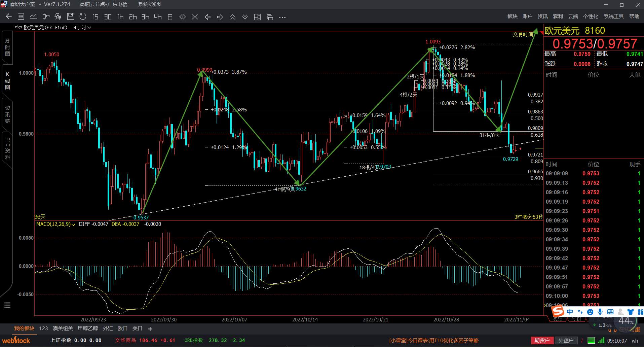Open Sogou skin shirt icon
644x347 pixels.
coord(631,312)
